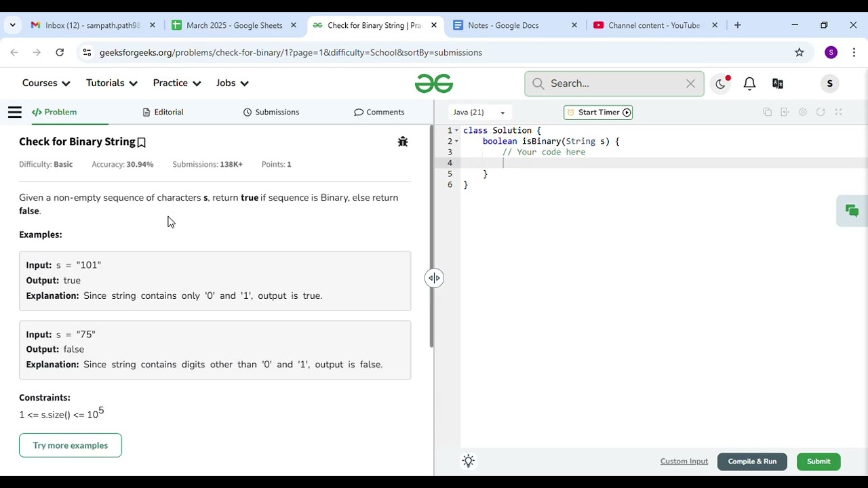This screenshot has width=868, height=488.
Task: Place cursor on editor line 4
Action: [x=665, y=163]
